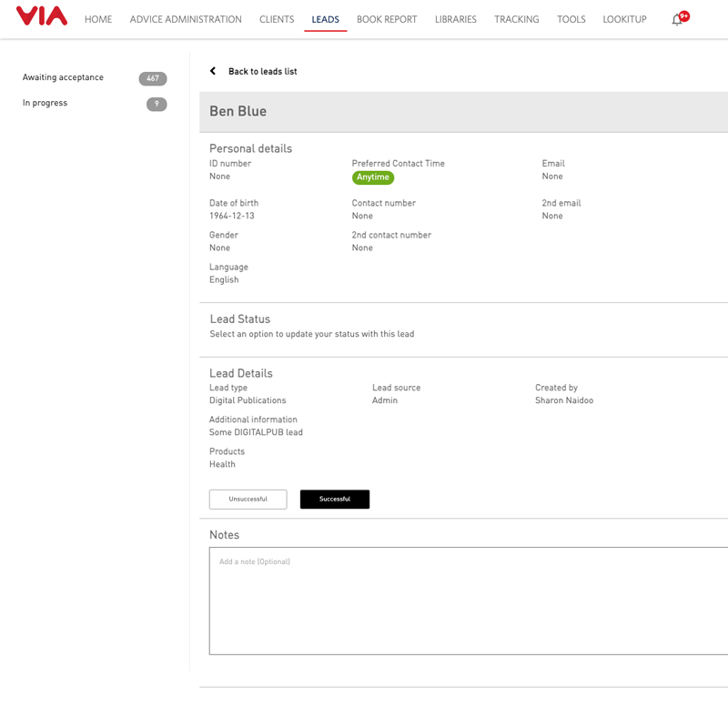Image resolution: width=728 pixels, height=728 pixels.
Task: Go back to leads list
Action: coord(263,72)
